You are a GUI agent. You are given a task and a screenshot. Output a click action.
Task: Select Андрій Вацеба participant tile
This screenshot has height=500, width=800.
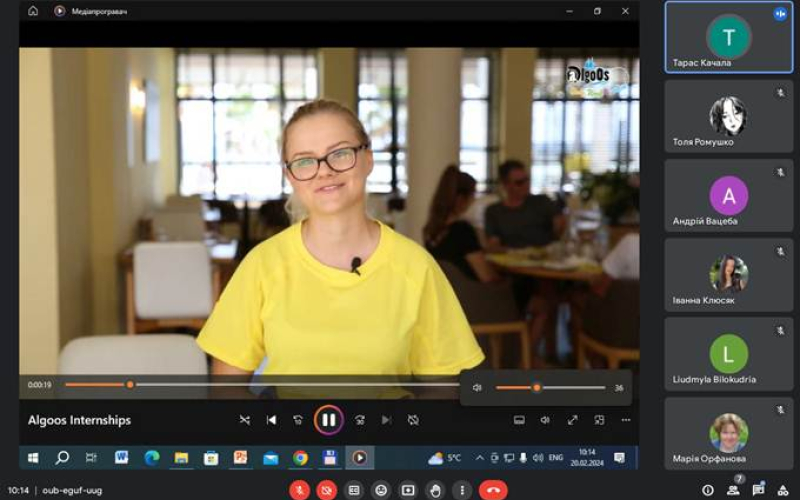pyautogui.click(x=729, y=195)
